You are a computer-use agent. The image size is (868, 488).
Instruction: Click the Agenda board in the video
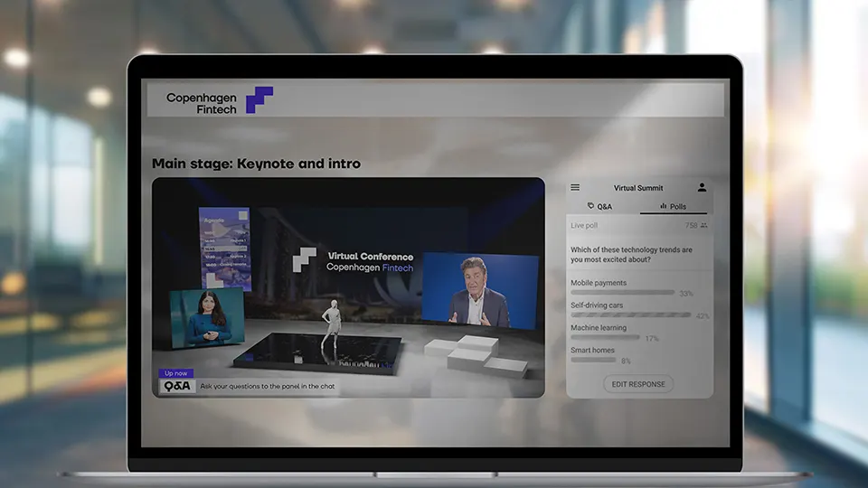(224, 247)
